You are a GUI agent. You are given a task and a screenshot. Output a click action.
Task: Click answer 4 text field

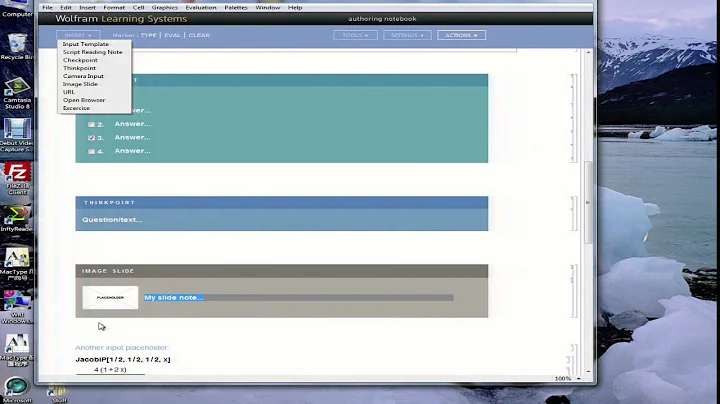coord(133,151)
